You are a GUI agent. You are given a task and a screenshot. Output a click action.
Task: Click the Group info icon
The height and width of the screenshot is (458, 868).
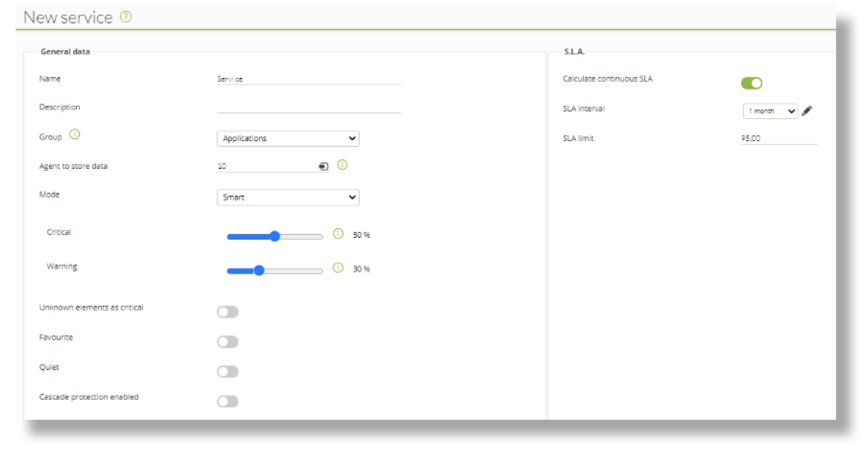(75, 135)
